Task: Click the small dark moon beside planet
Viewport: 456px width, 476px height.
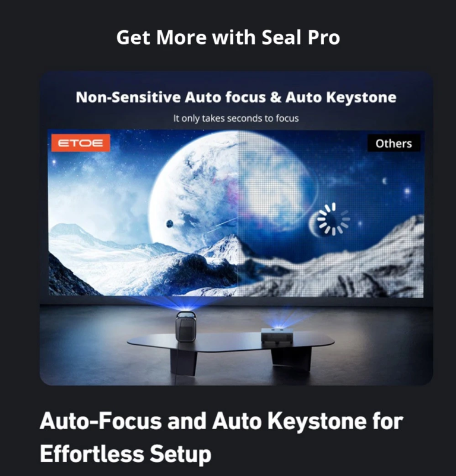Action: [x=170, y=224]
